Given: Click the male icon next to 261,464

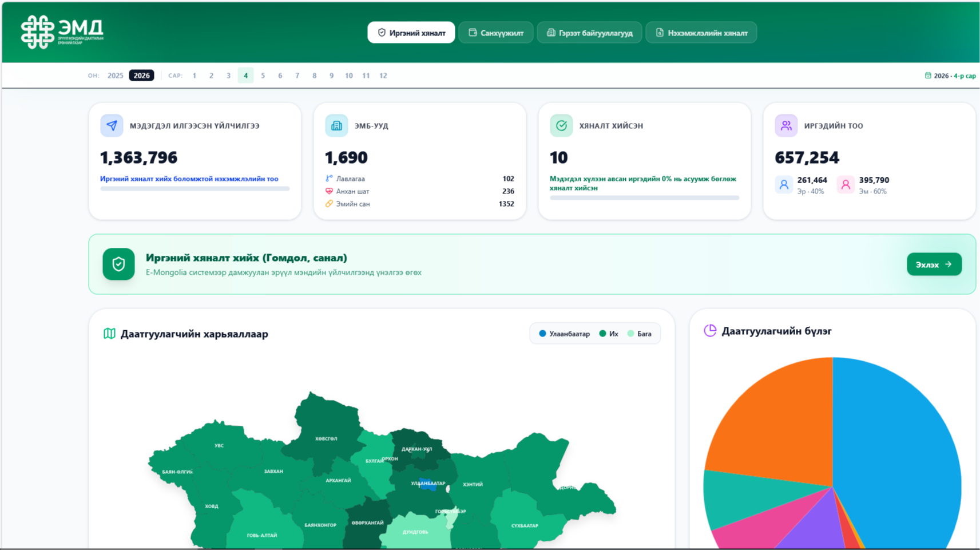Looking at the screenshot, I should [x=784, y=185].
